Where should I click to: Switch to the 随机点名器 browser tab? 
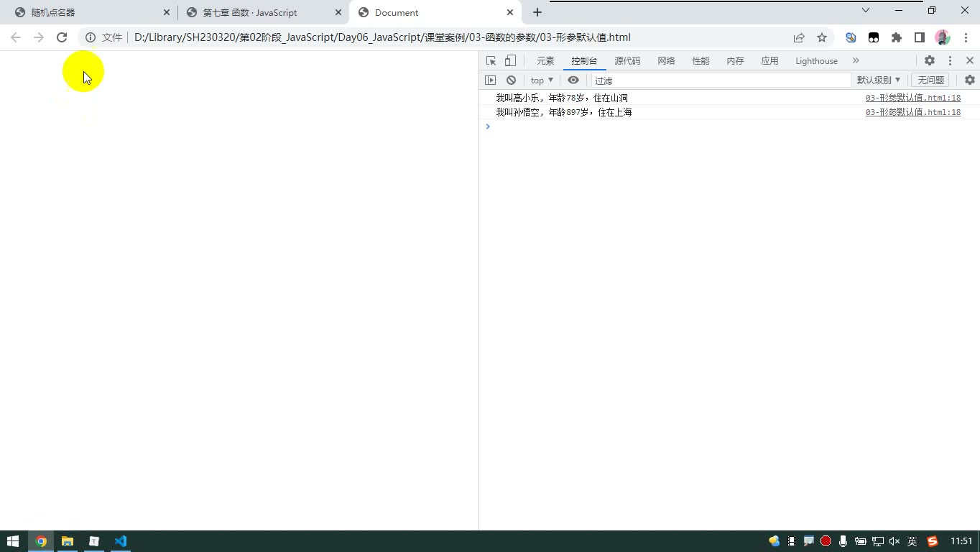point(89,12)
